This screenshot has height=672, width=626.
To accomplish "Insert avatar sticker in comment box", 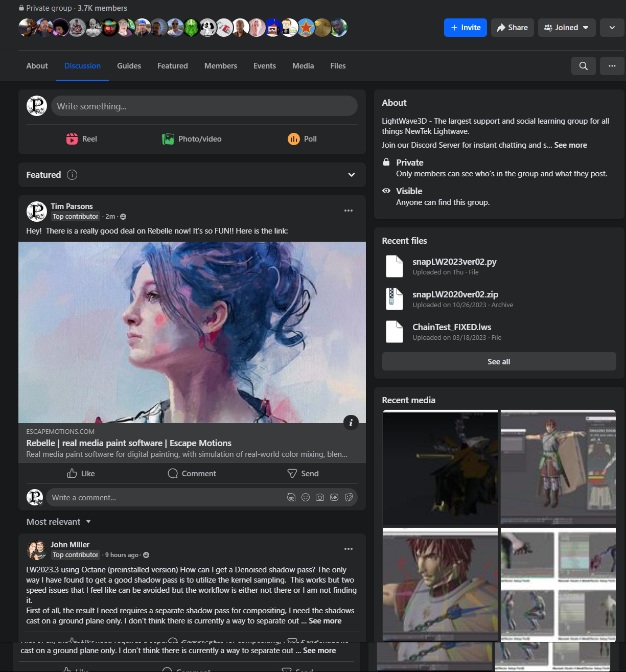I will [291, 497].
